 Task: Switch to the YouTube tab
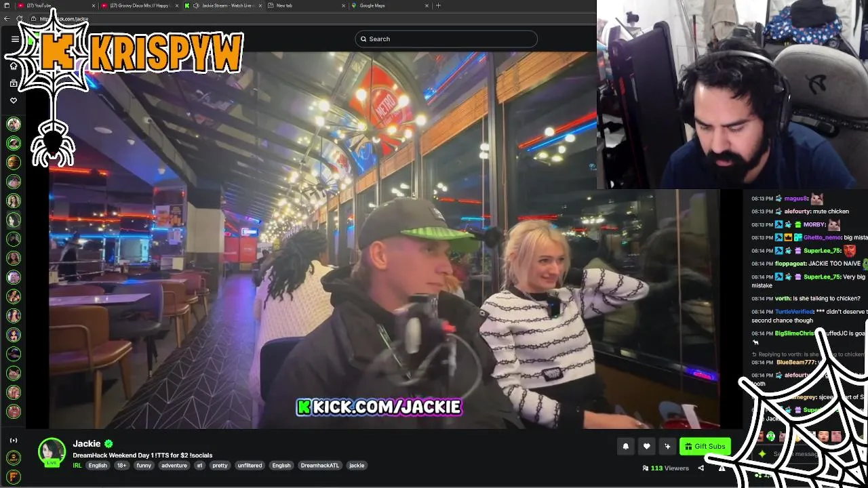coord(56,5)
